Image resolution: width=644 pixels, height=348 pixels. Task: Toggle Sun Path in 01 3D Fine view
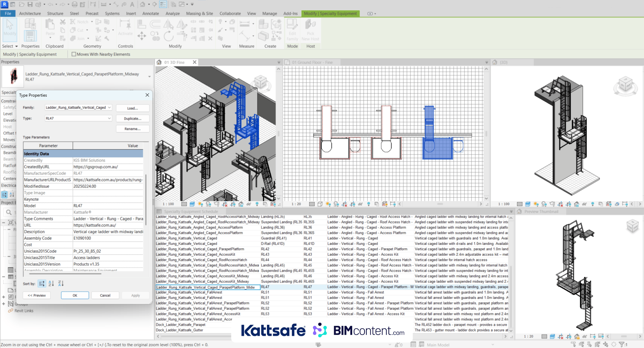click(x=200, y=204)
